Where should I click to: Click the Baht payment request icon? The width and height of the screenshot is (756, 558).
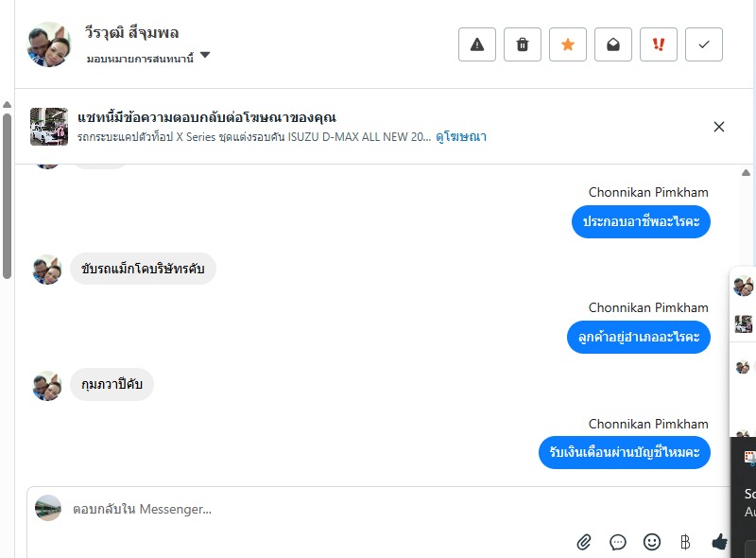coord(685,542)
